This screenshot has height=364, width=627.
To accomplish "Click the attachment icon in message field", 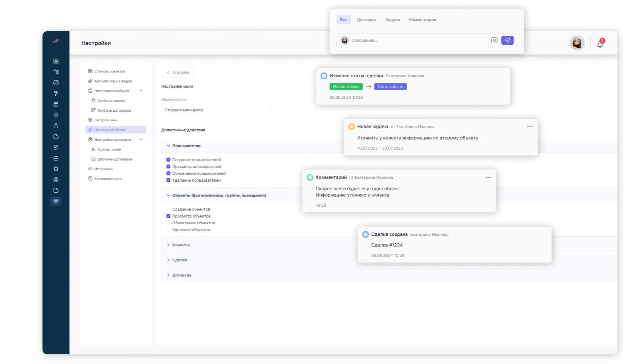I will (x=494, y=40).
